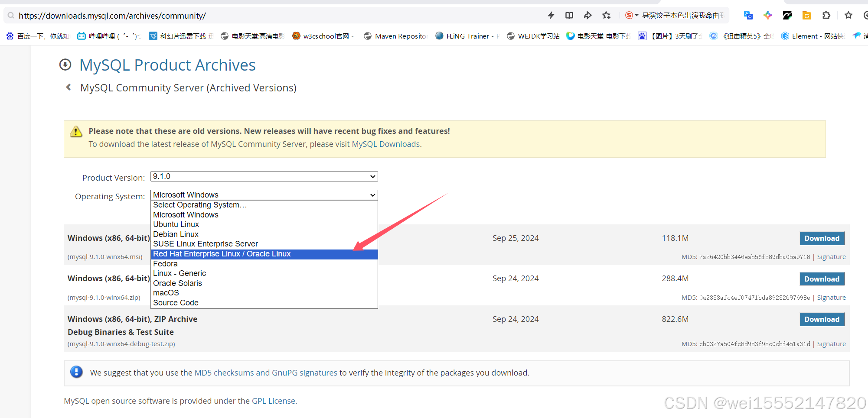868x418 pixels.
Task: Select Oracle Solaris option
Action: click(x=264, y=283)
